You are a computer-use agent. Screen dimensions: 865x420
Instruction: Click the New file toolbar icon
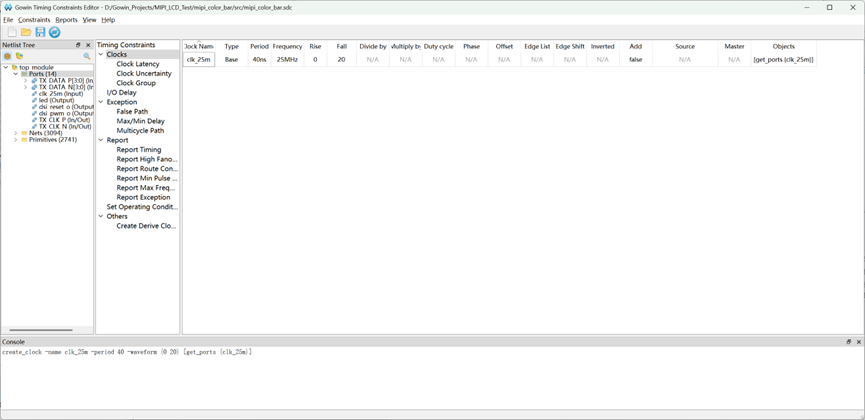pyautogui.click(x=12, y=32)
